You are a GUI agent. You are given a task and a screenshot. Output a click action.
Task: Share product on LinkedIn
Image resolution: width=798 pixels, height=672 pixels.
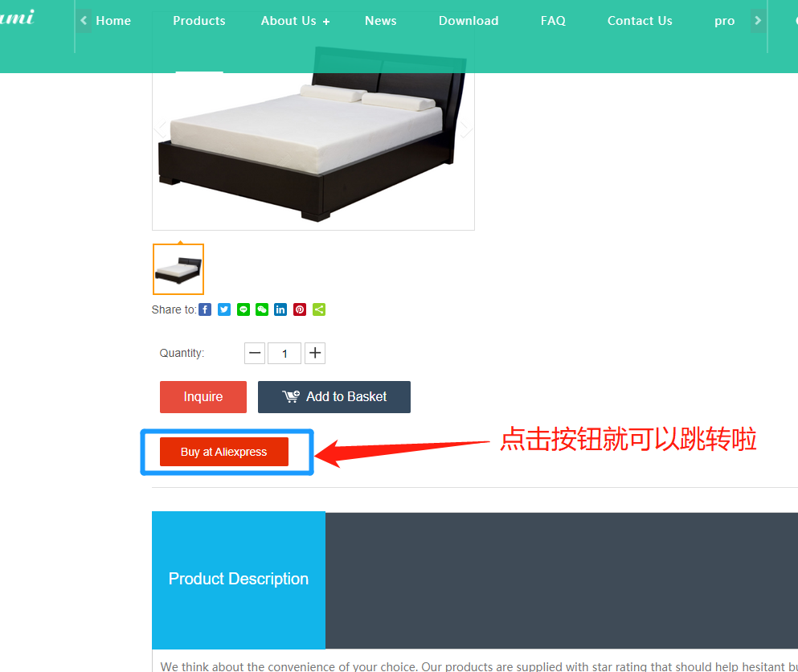pyautogui.click(x=280, y=309)
